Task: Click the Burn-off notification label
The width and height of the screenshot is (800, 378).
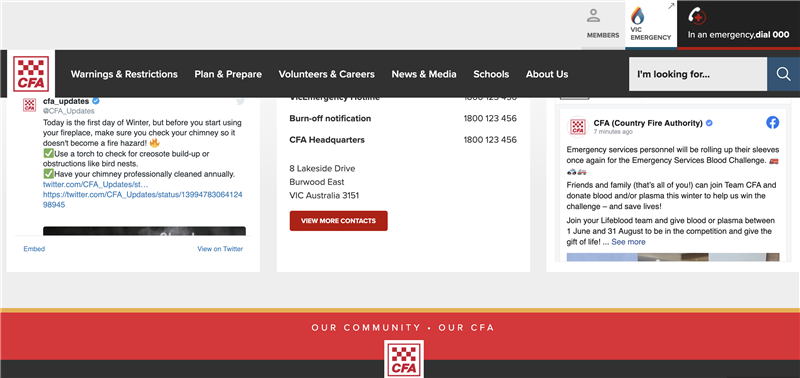Action: point(330,118)
